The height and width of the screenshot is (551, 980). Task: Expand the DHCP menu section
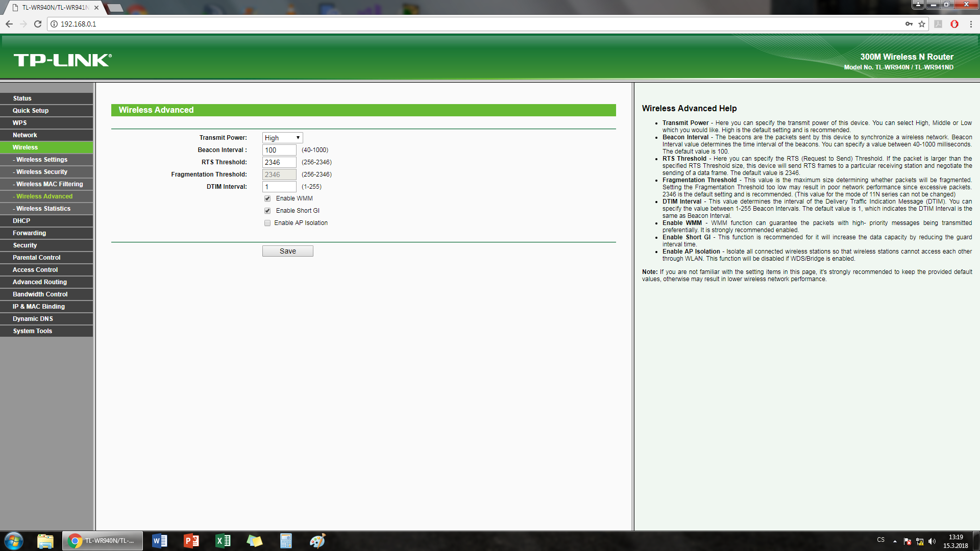click(x=21, y=221)
